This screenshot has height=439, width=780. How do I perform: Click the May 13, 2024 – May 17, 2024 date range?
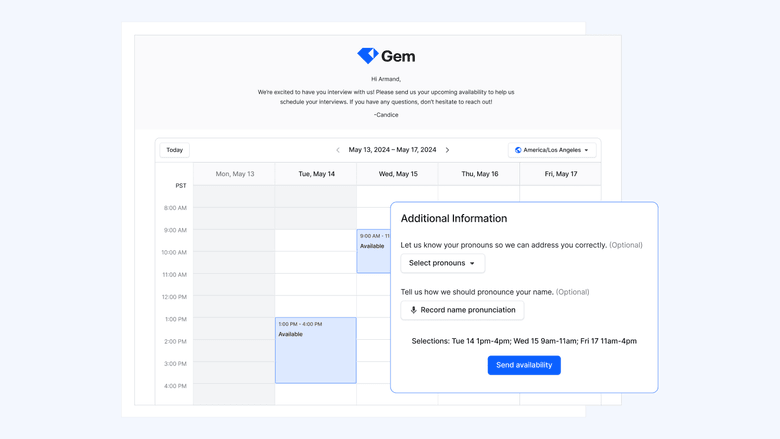pyautogui.click(x=392, y=150)
